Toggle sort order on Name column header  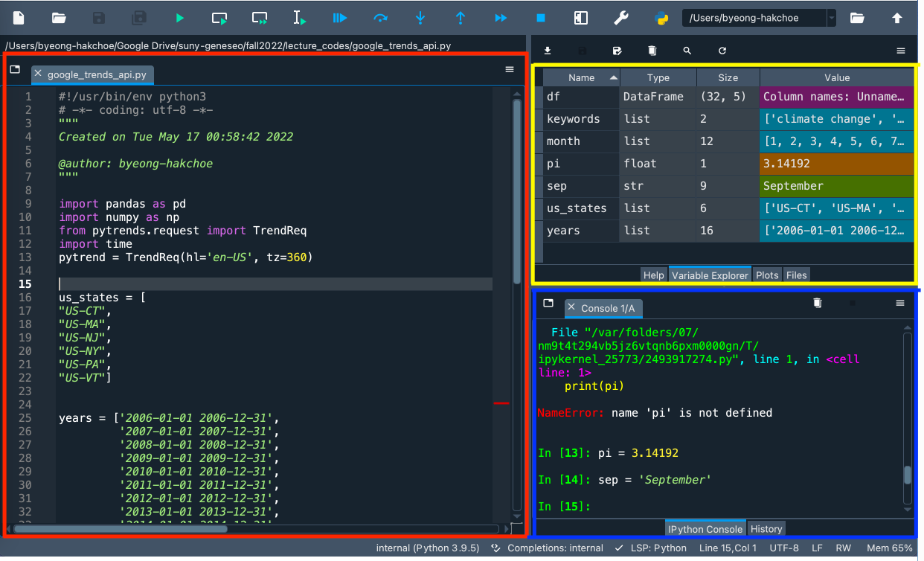582,77
